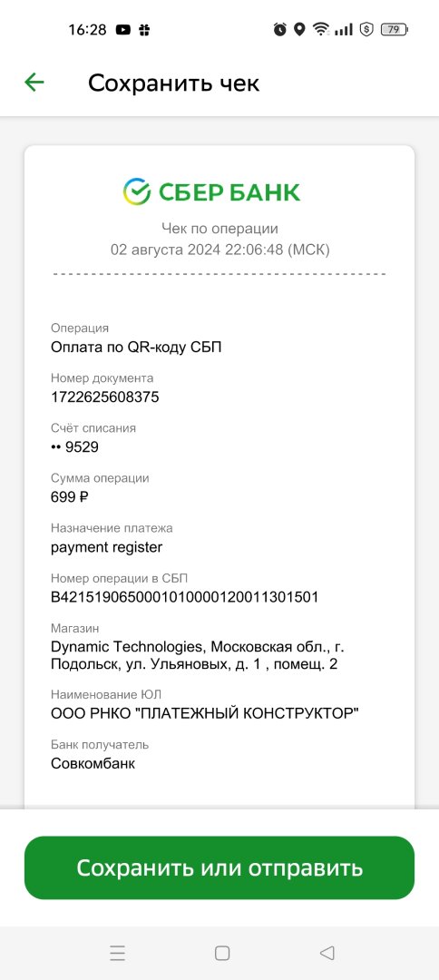This screenshot has width=439, height=980.
Task: Tap the Android home square icon
Action: click(x=222, y=953)
